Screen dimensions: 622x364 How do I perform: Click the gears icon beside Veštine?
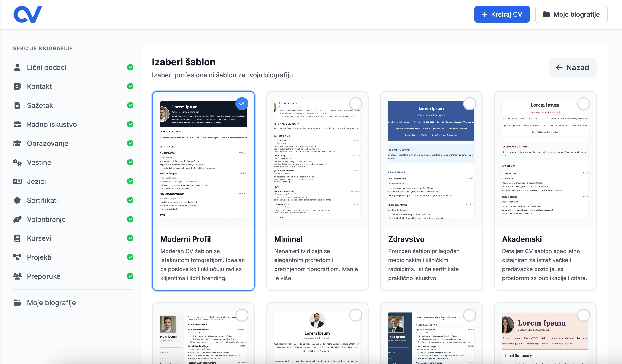pyautogui.click(x=17, y=162)
